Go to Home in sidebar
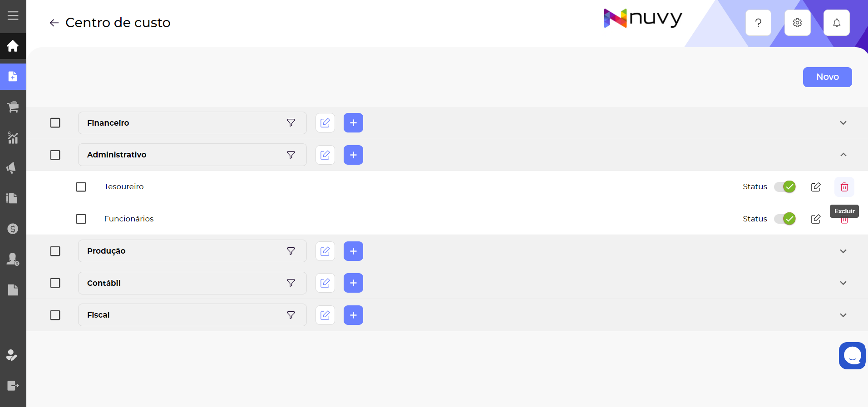 (x=13, y=46)
